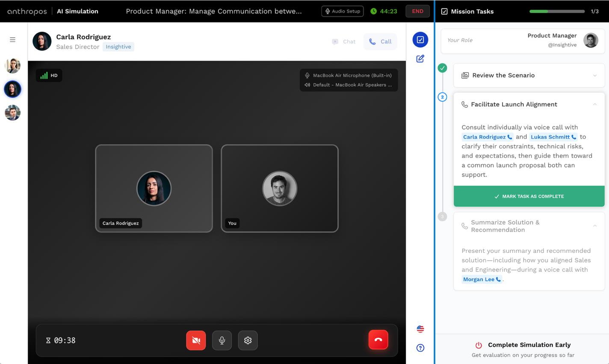Open mission tasks checklist panel icon
The image size is (609, 364).
[420, 40]
